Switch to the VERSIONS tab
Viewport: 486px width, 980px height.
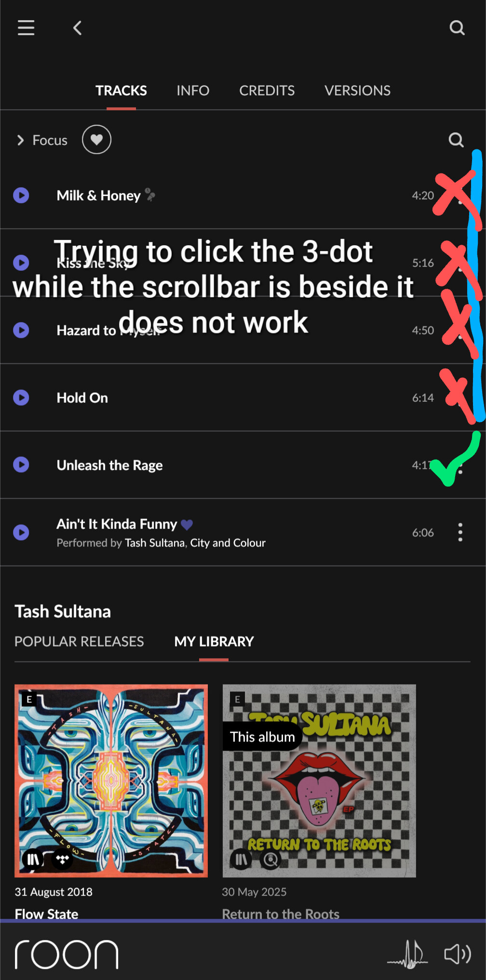(357, 91)
